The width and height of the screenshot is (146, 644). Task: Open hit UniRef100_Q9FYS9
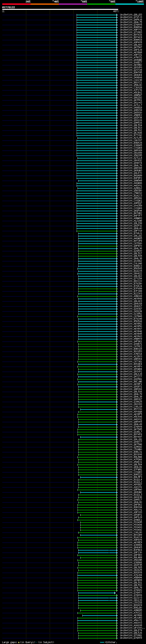[131, 231]
